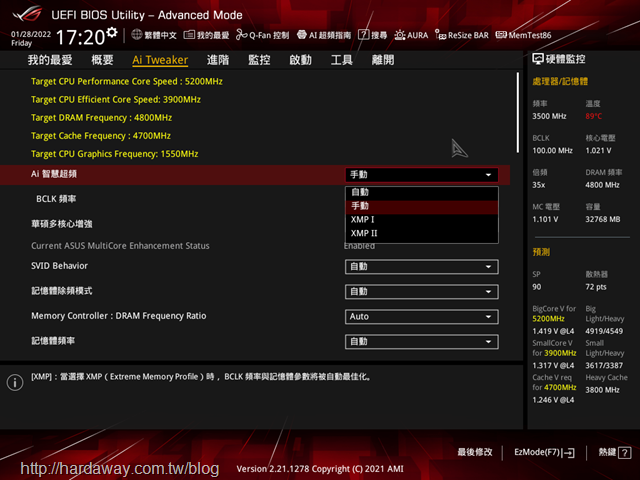This screenshot has height=480, width=640.
Task: Click Target CPU Performance Core Speed text
Action: 127,81
